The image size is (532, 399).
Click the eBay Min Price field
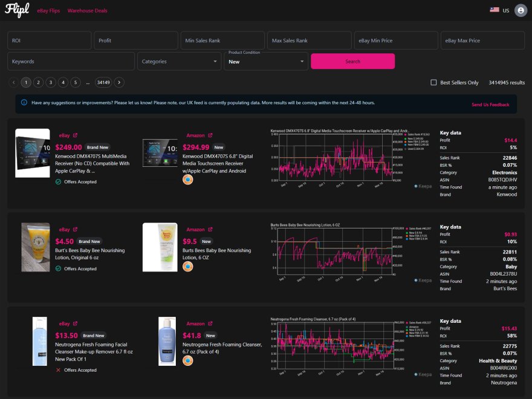tap(396, 41)
